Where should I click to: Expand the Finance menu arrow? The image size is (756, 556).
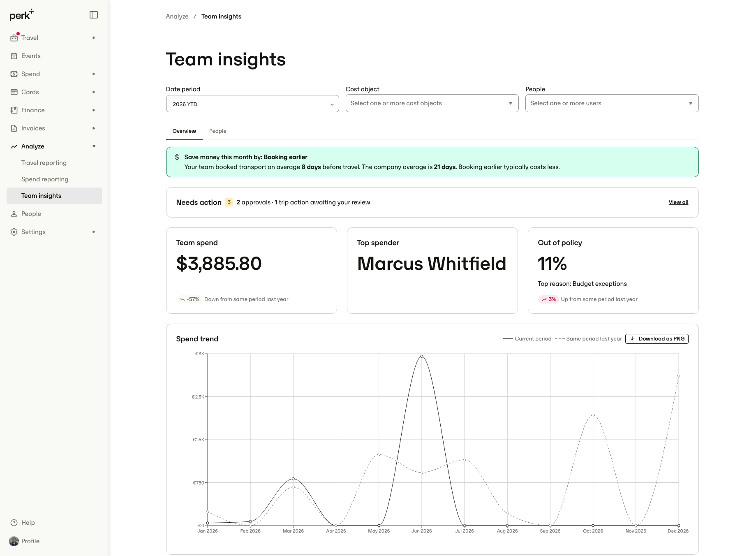pyautogui.click(x=94, y=110)
